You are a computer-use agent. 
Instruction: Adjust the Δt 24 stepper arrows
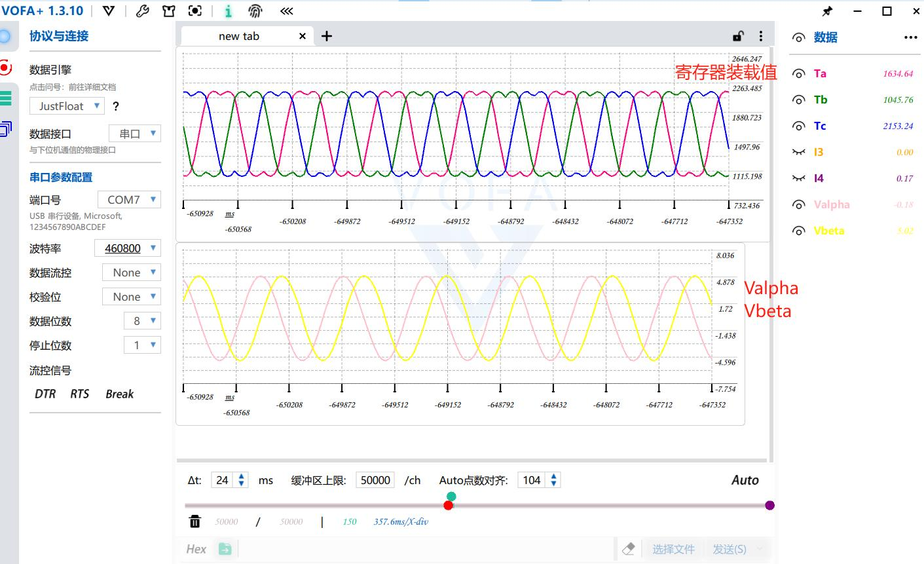[x=242, y=480]
